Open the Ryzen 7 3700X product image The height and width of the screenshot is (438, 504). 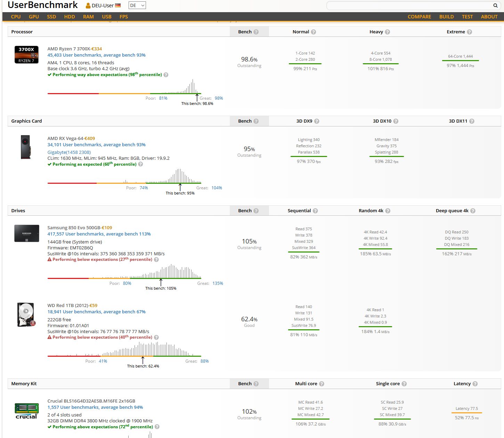[x=26, y=55]
